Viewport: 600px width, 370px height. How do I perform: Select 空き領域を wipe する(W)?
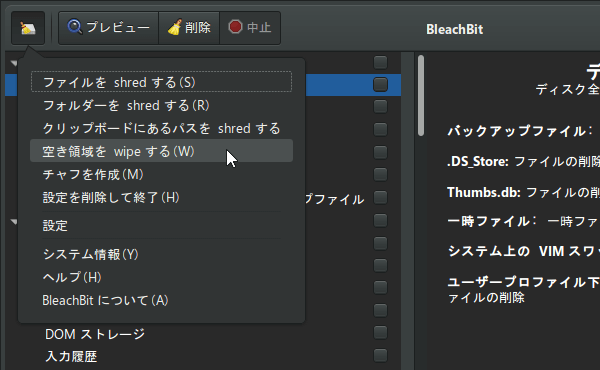pyautogui.click(x=161, y=151)
